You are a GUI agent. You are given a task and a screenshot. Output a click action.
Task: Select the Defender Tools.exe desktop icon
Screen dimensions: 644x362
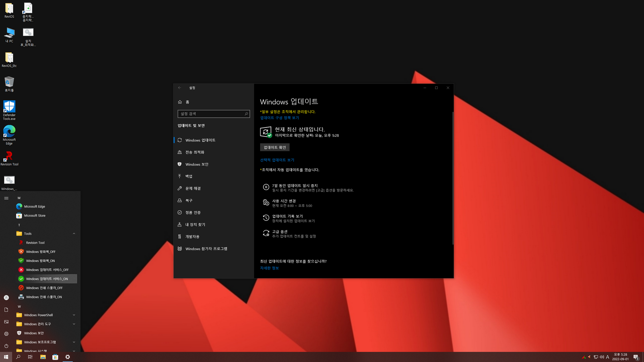(9, 111)
